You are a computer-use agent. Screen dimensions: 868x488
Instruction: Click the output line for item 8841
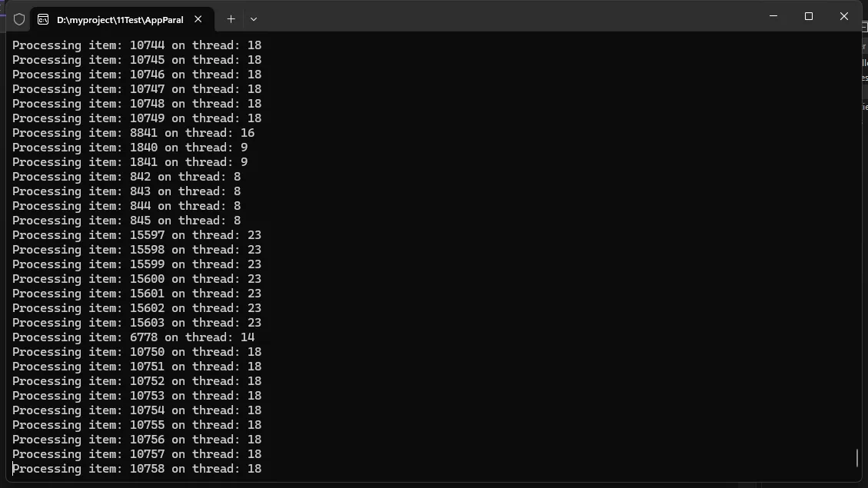133,133
